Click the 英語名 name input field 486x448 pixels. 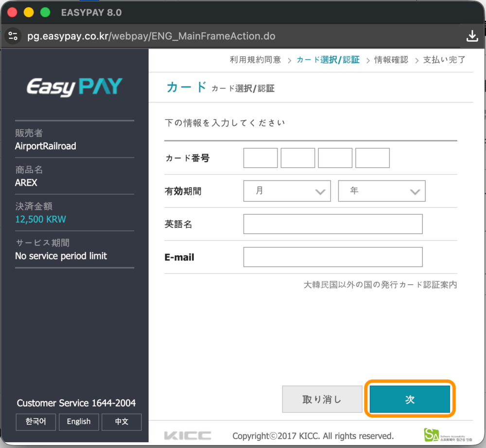point(333,224)
